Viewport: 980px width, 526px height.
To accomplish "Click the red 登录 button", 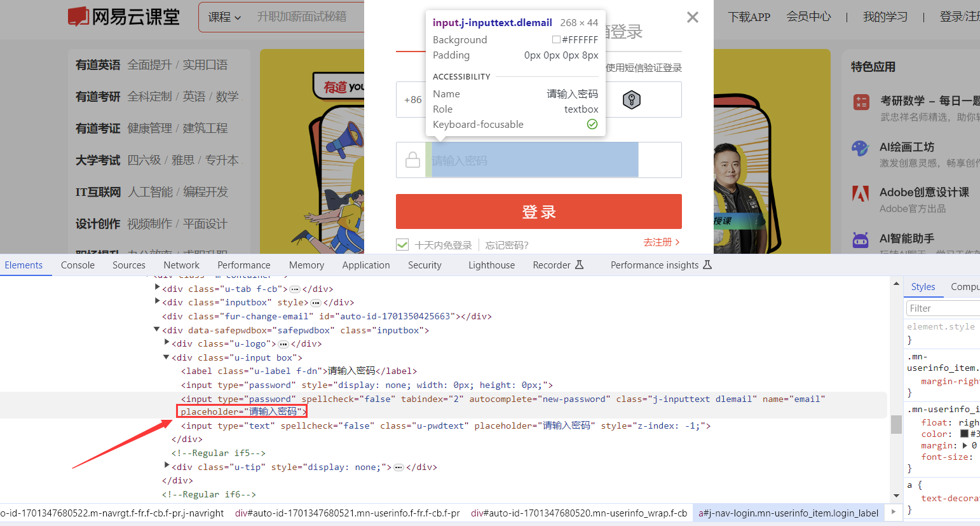I will (539, 211).
